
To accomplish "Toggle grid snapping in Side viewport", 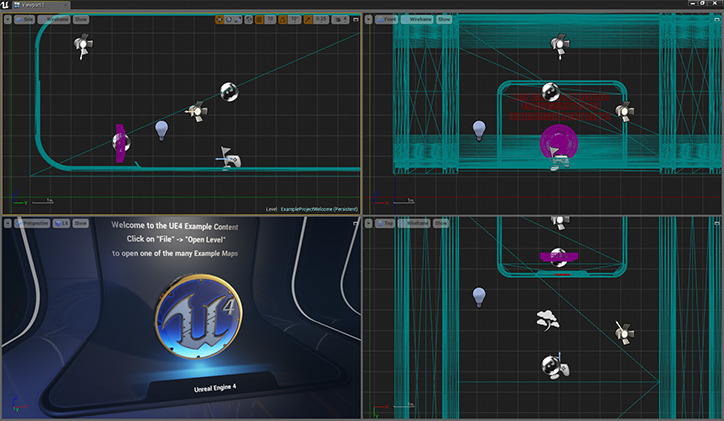I will (259, 19).
